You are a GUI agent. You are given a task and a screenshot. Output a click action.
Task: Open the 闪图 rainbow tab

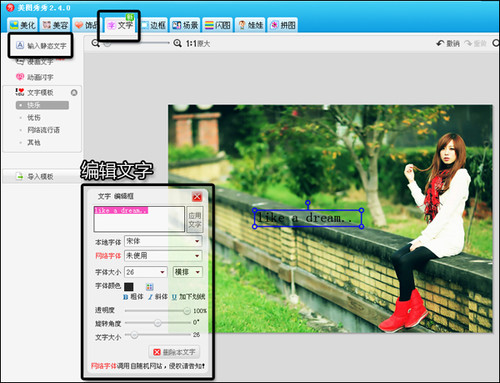[218, 25]
